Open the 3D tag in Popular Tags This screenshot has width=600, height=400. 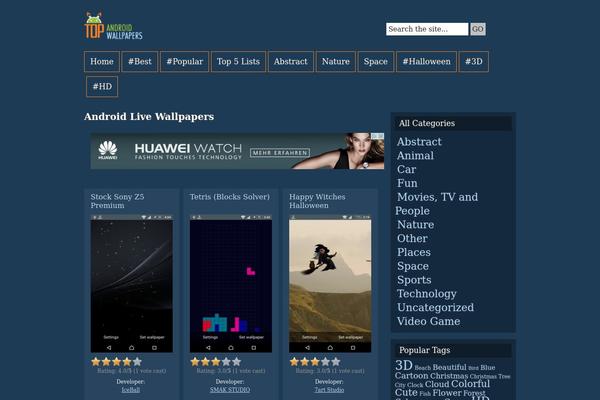pyautogui.click(x=404, y=366)
